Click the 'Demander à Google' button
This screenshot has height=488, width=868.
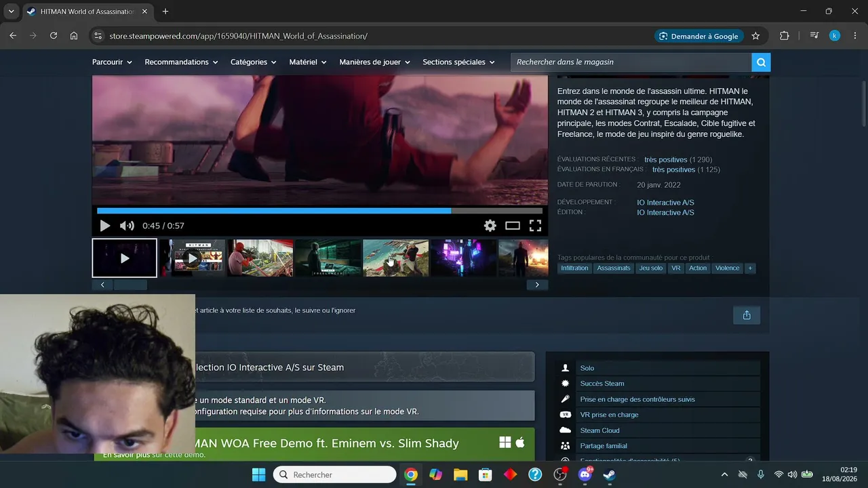click(698, 36)
